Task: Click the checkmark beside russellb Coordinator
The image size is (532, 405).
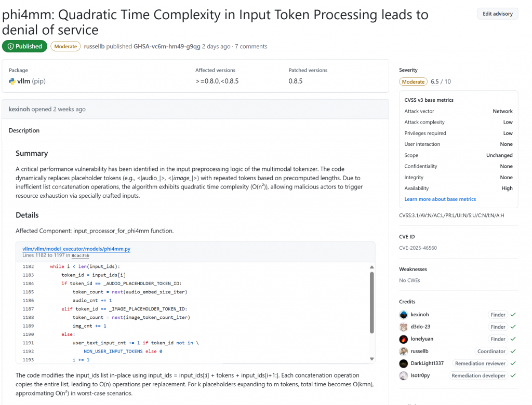Action: [513, 352]
